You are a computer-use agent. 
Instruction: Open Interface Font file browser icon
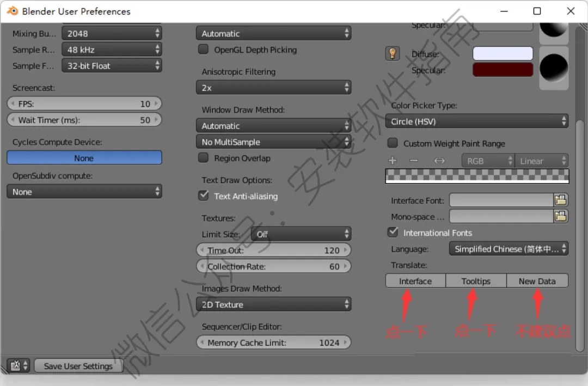561,200
